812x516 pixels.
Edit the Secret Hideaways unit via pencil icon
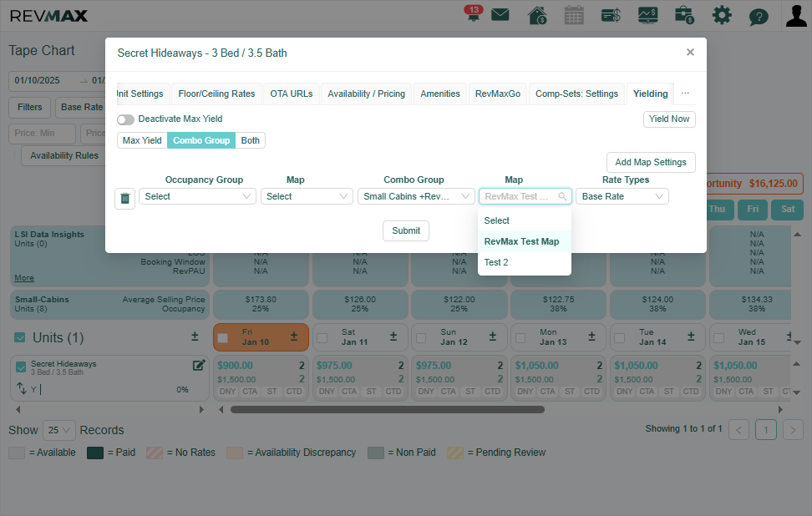[x=199, y=366]
